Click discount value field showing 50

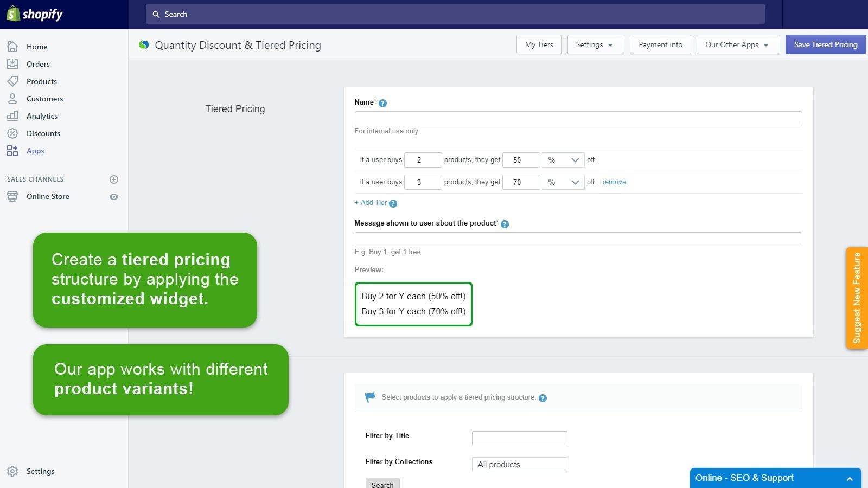[521, 160]
